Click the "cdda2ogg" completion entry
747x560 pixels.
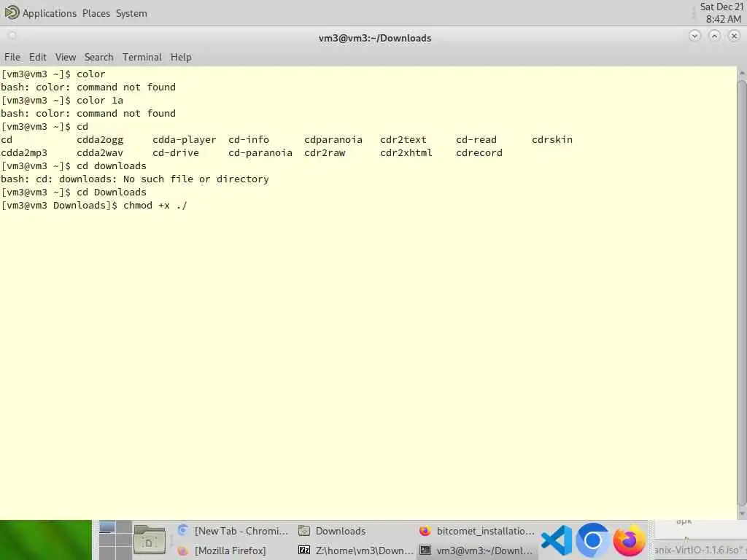[x=100, y=140]
